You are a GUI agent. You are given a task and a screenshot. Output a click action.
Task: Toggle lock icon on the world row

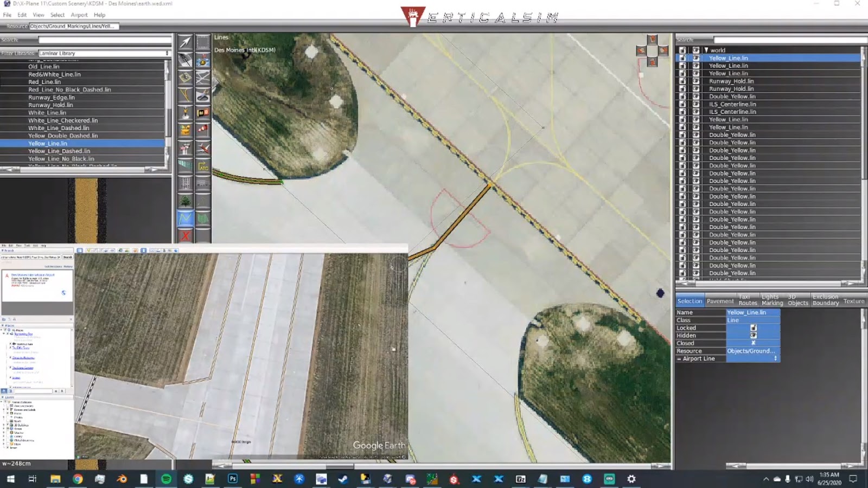click(x=682, y=50)
